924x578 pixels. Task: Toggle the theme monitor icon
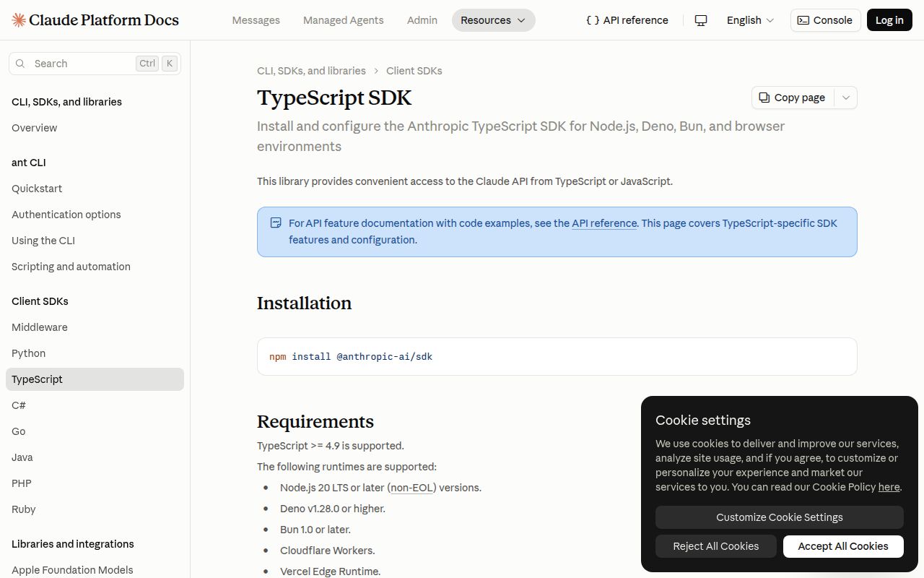[701, 20]
